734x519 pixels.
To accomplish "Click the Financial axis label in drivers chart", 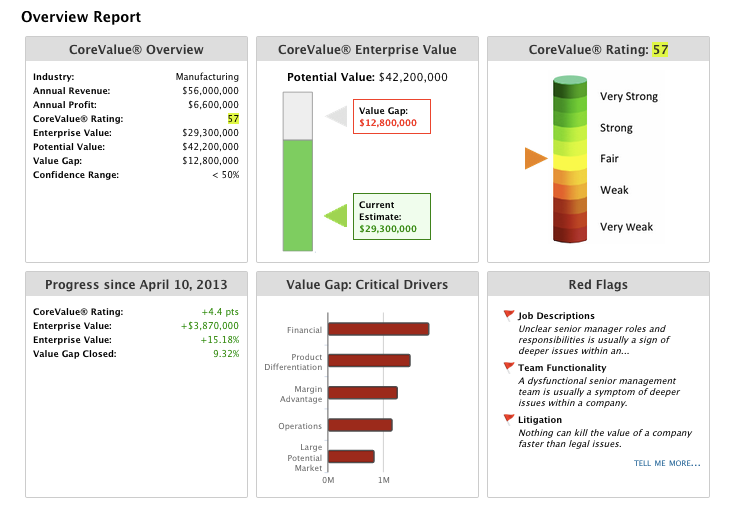I will [x=304, y=330].
